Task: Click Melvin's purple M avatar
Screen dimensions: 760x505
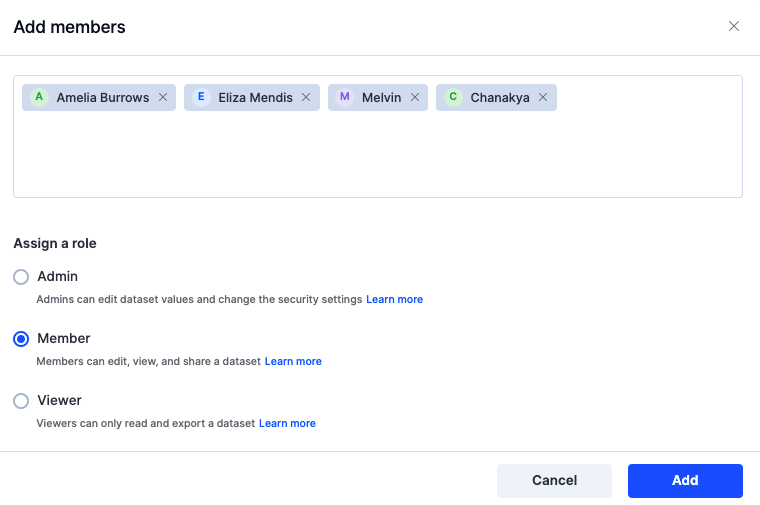Action: pyautogui.click(x=345, y=97)
